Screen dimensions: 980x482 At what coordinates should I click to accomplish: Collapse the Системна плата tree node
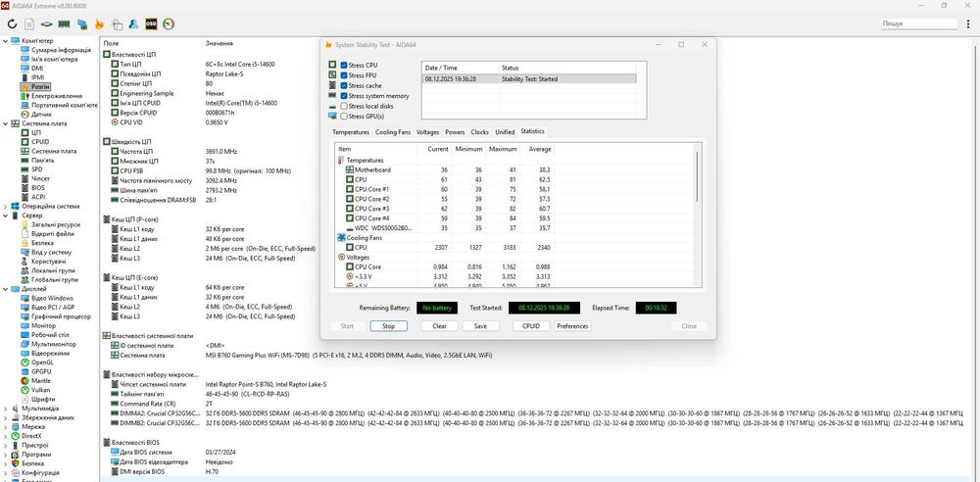(x=6, y=123)
